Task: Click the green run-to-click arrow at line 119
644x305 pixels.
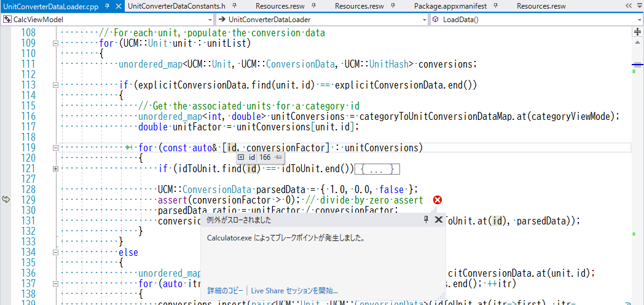Action: coord(129,148)
